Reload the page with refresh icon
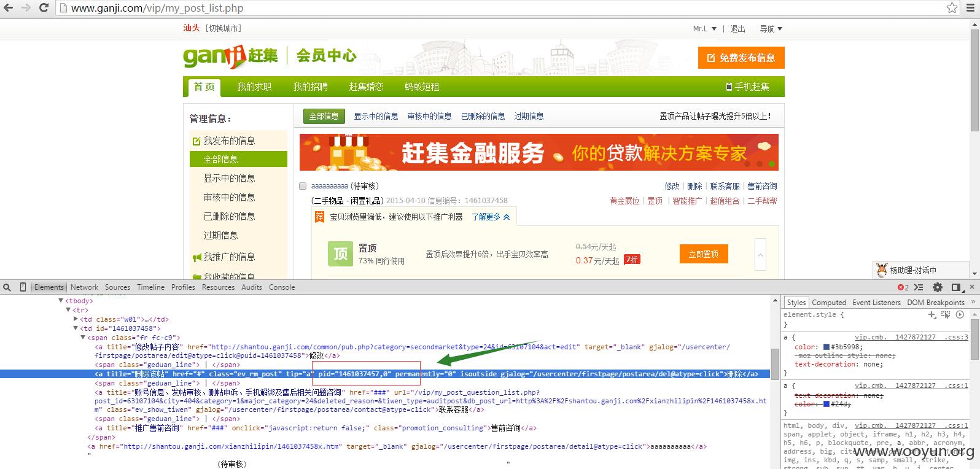 coord(44,8)
